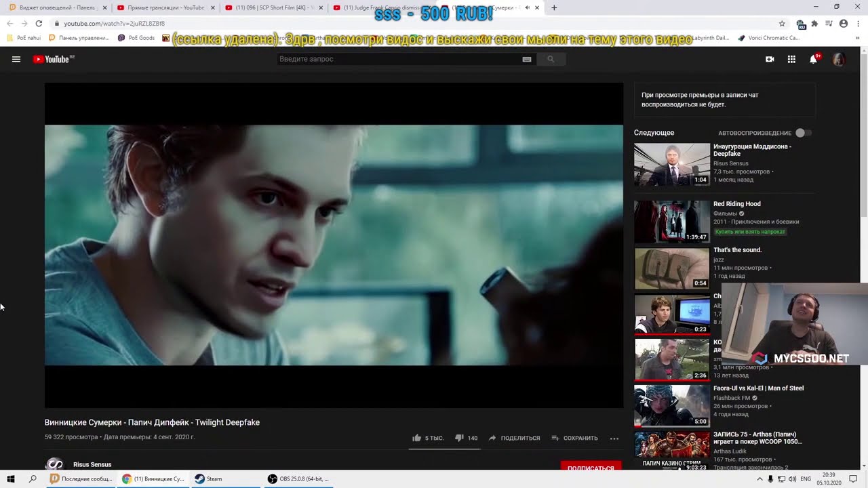Screen dimensions: 868x488
Task: Go back in browser history
Action: click(9, 23)
